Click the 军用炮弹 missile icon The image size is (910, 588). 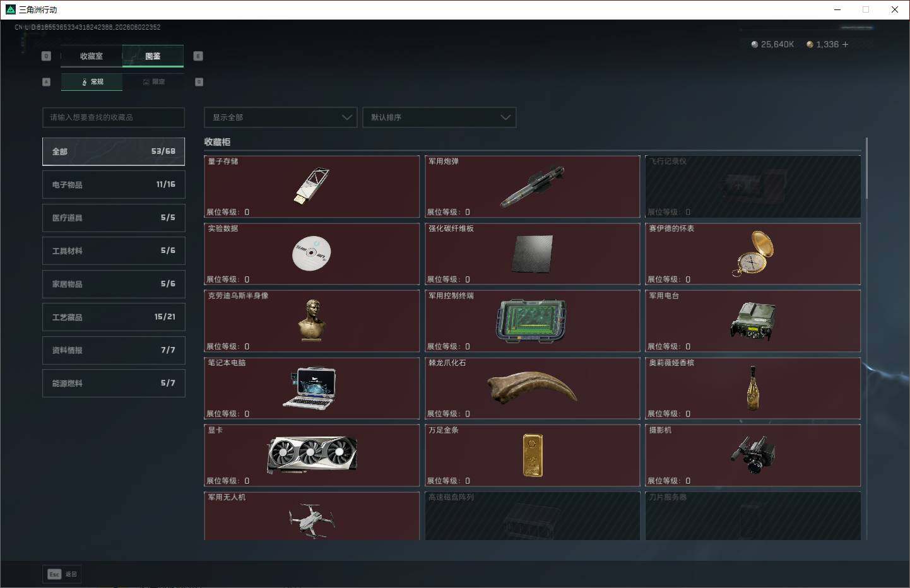tap(532, 187)
